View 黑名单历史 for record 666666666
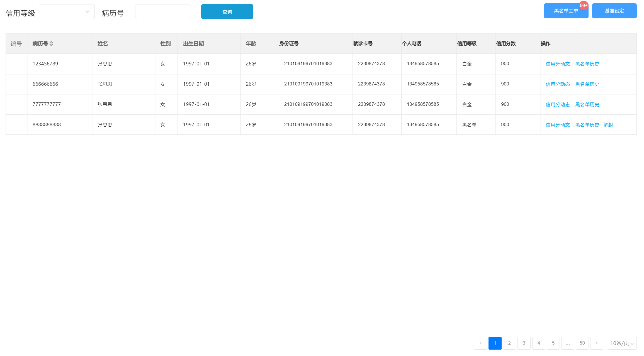Image resolution: width=644 pixels, height=356 pixels. pos(587,84)
